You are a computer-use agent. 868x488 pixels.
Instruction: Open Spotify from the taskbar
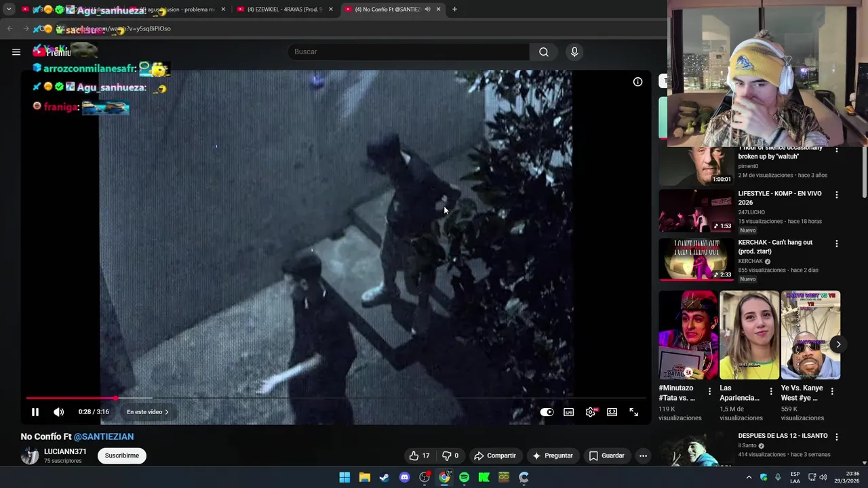(x=464, y=477)
